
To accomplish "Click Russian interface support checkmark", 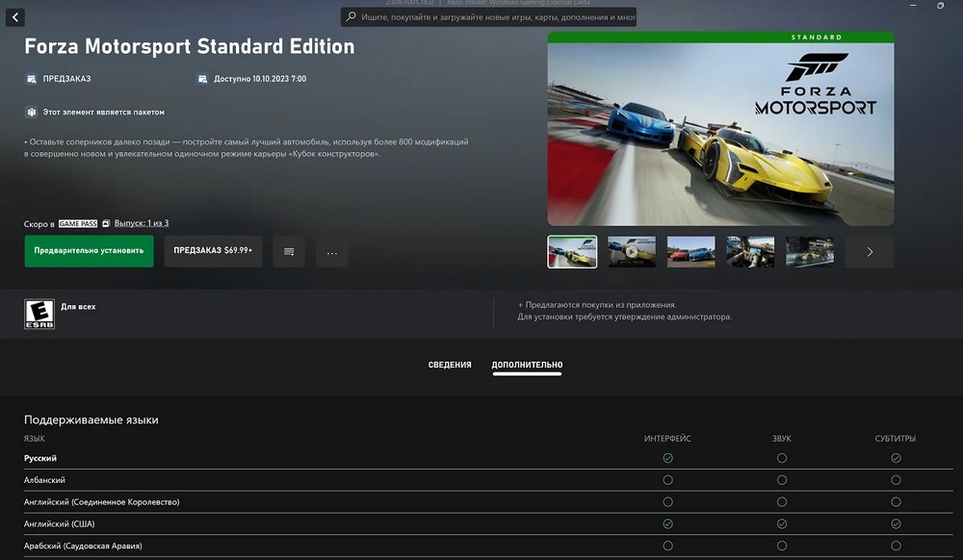I will click(667, 458).
